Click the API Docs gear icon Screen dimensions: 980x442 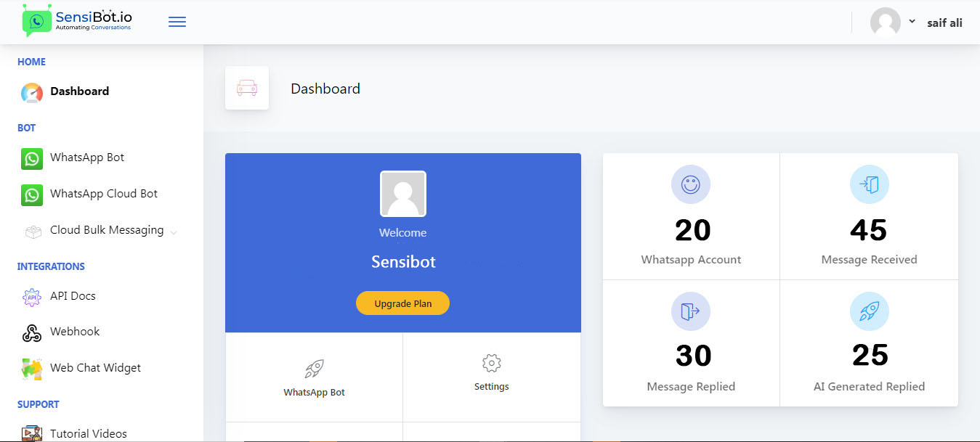pyautogui.click(x=32, y=297)
